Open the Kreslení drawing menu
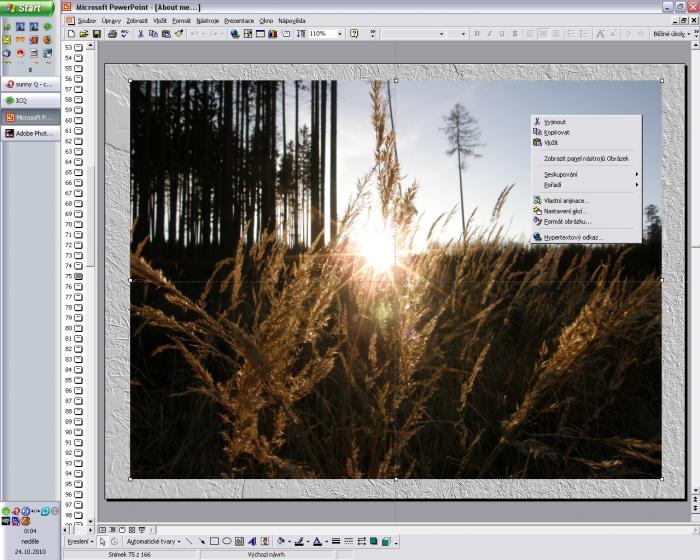Screen dimensions: 700x560 click(x=79, y=541)
